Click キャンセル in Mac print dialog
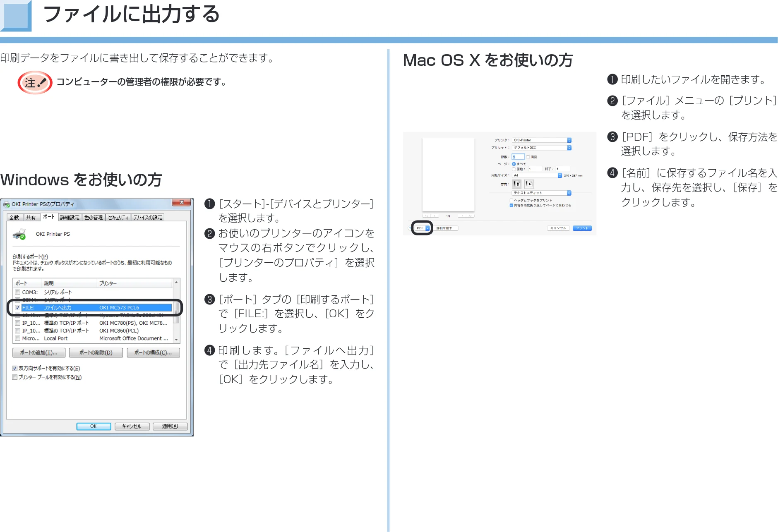Viewport: 778px width, 532px height. pyautogui.click(x=558, y=228)
